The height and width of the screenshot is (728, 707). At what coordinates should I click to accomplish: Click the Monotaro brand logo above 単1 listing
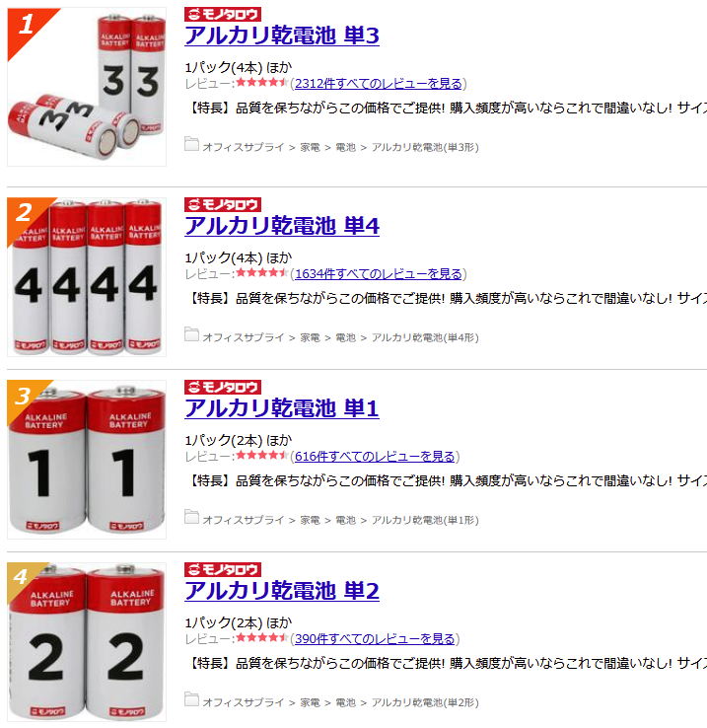[223, 388]
